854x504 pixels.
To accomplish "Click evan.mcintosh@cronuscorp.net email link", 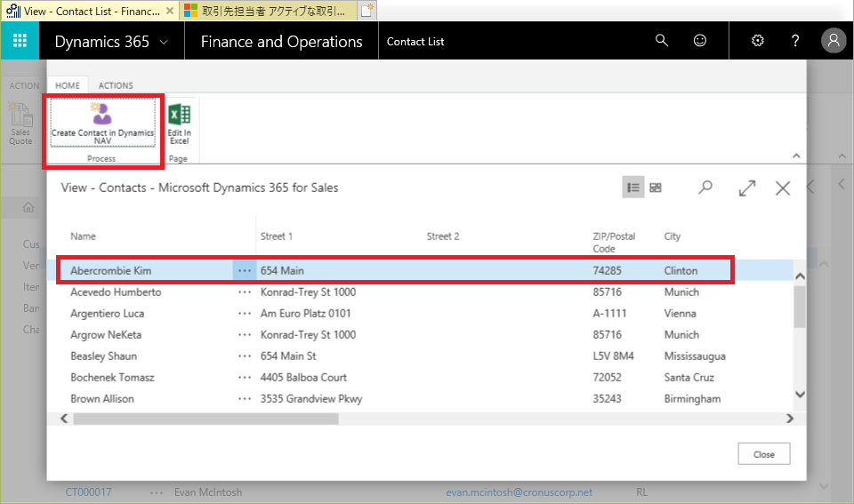I will click(x=519, y=492).
